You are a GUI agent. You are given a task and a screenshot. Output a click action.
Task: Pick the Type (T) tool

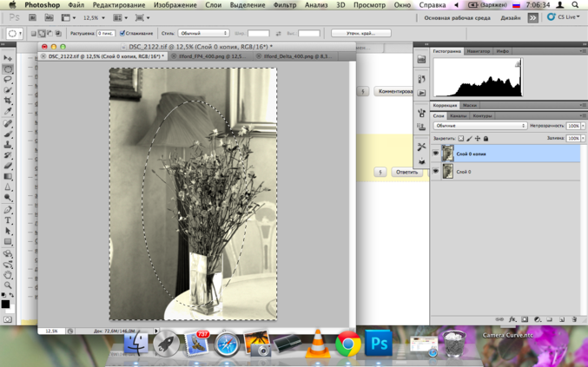[9, 220]
